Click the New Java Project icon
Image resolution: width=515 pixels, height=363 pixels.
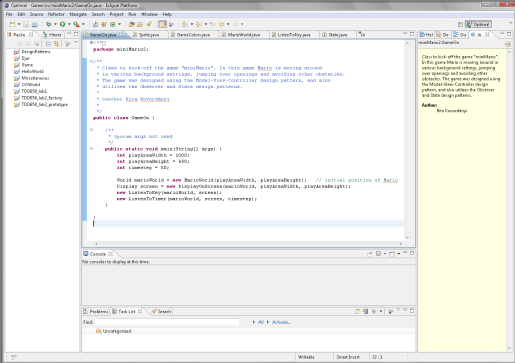[x=95, y=24]
